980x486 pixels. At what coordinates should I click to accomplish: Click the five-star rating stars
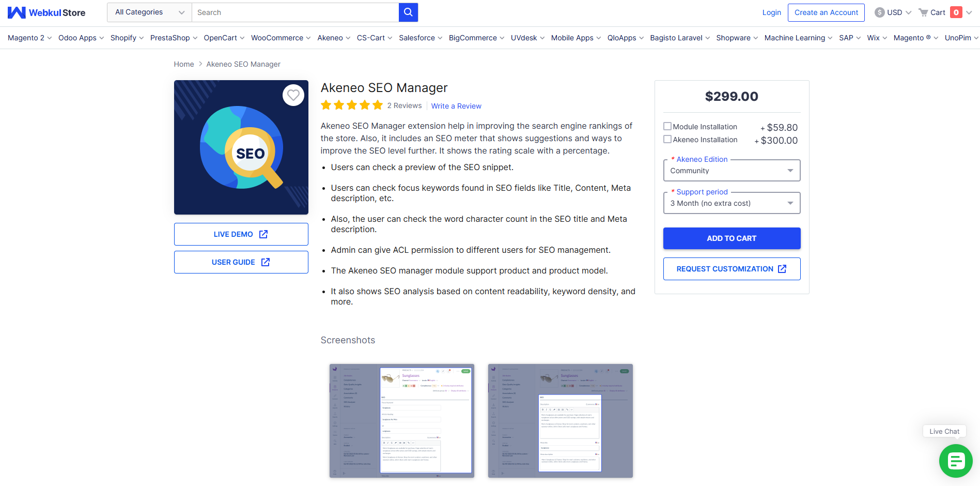351,105
